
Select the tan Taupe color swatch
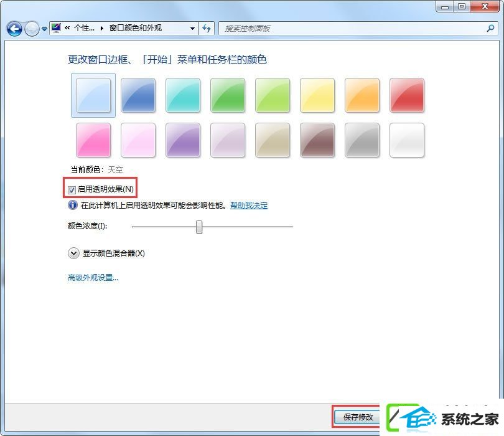coord(273,140)
